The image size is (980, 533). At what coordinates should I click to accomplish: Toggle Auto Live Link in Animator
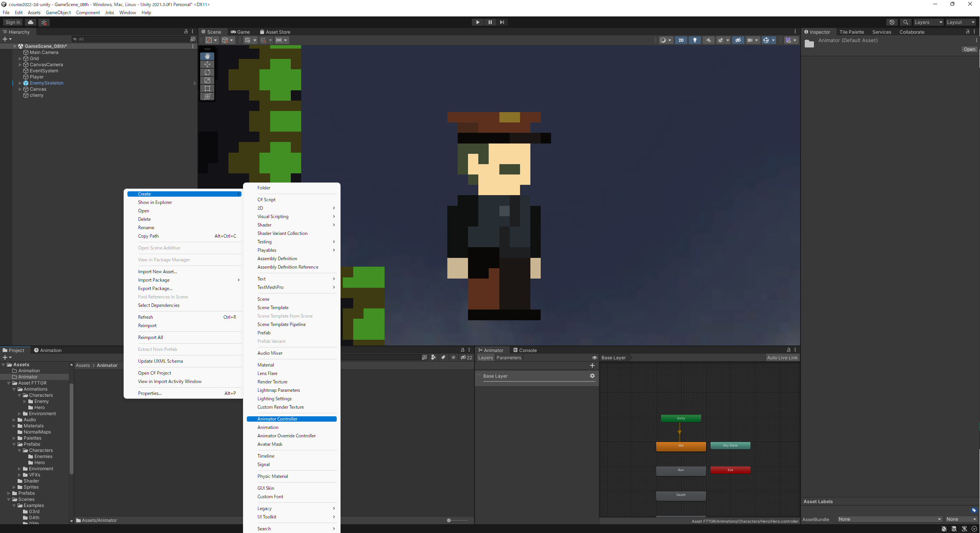[782, 358]
